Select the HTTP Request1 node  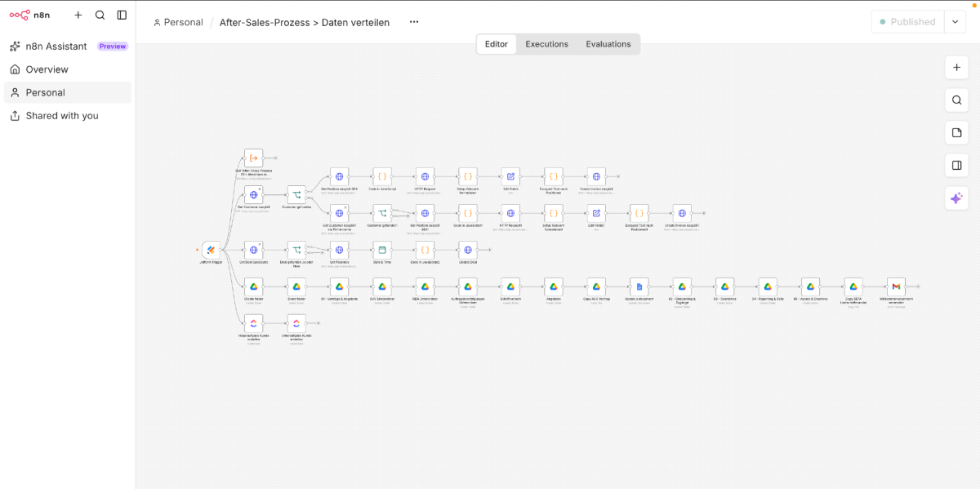510,213
